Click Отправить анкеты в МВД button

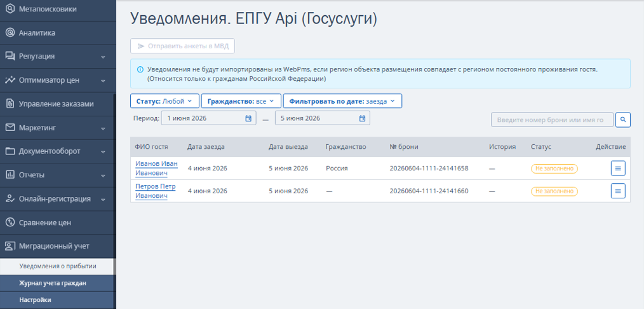tap(182, 46)
